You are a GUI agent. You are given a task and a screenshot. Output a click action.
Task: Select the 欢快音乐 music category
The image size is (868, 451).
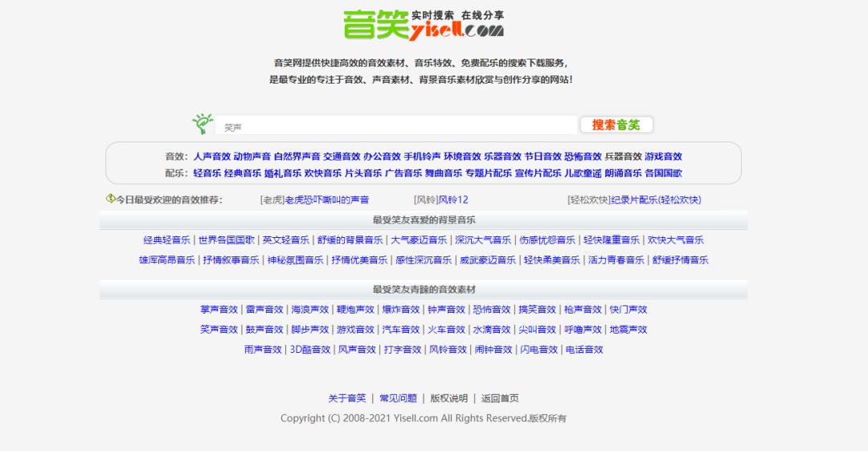(323, 173)
